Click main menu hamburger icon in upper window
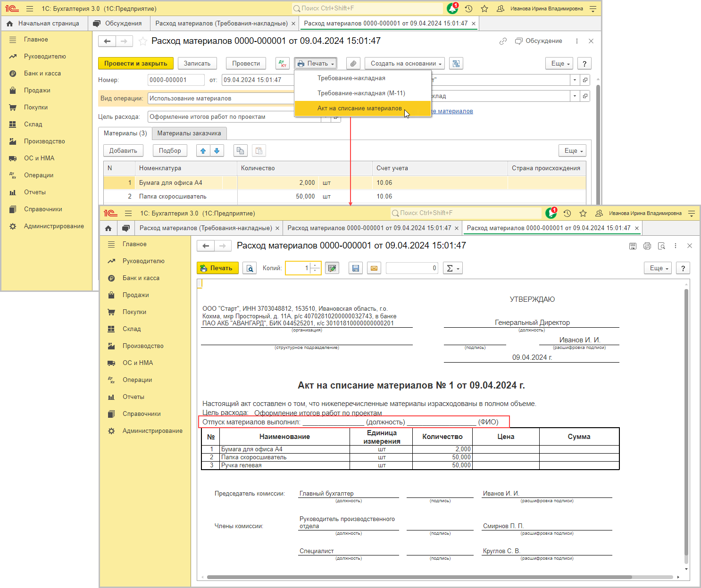The width and height of the screenshot is (701, 588). coord(30,8)
